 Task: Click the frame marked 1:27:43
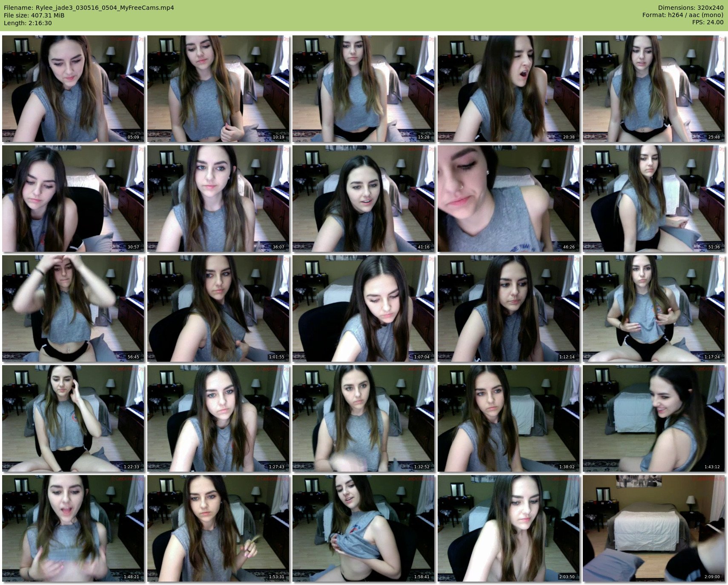click(218, 418)
